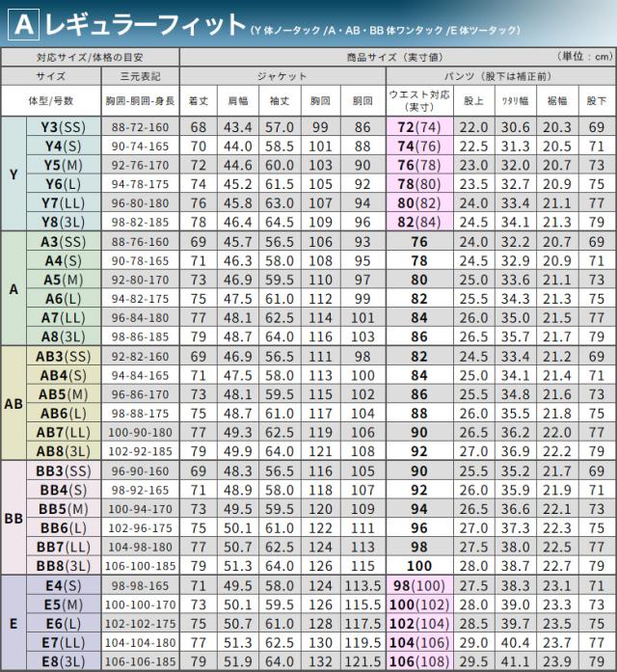Select the E4(S) size cell
617x672 pixels.
(x=64, y=585)
